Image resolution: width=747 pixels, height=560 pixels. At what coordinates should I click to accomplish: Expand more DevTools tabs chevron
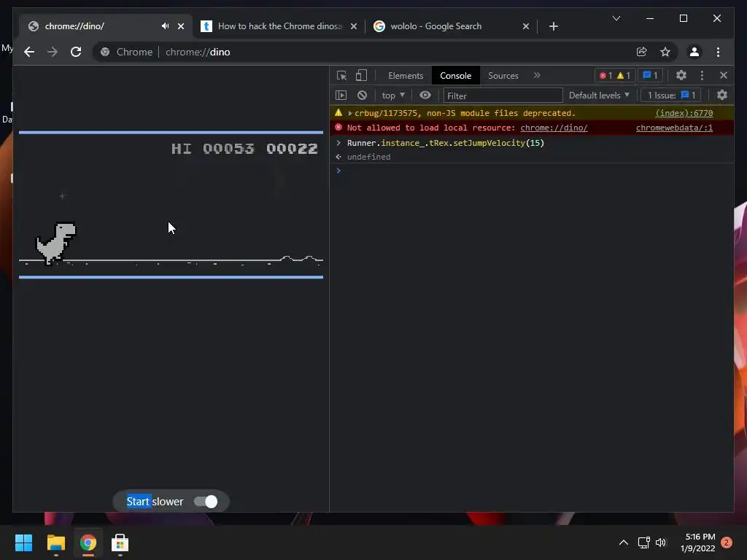pyautogui.click(x=537, y=75)
